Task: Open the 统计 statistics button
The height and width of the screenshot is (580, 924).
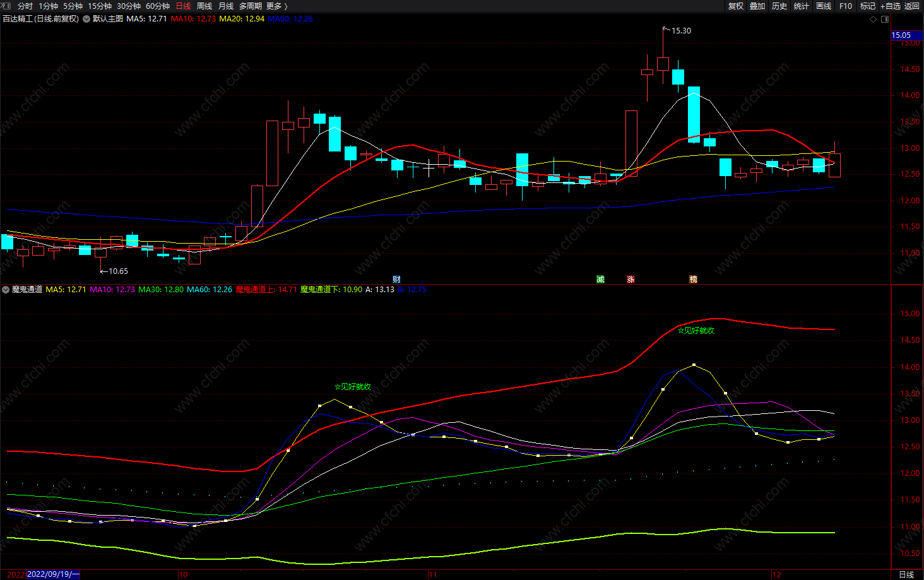Action: pos(802,6)
